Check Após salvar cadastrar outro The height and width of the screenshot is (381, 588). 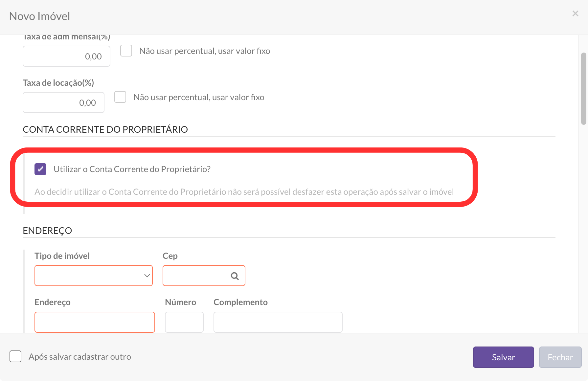(15, 357)
